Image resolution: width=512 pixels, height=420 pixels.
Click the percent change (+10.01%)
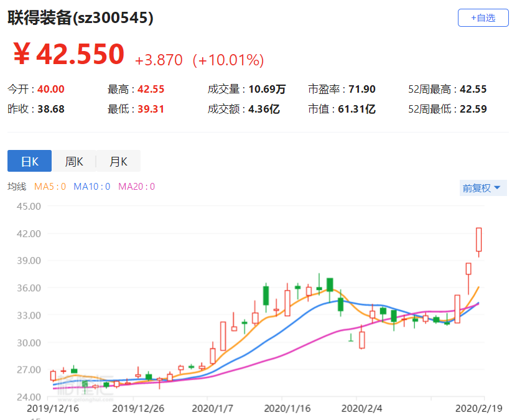(228, 60)
